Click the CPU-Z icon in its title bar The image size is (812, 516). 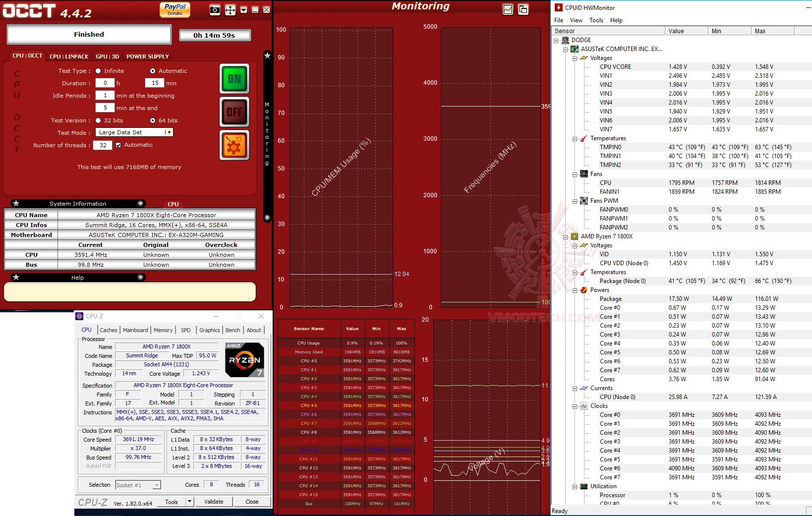pos(79,316)
